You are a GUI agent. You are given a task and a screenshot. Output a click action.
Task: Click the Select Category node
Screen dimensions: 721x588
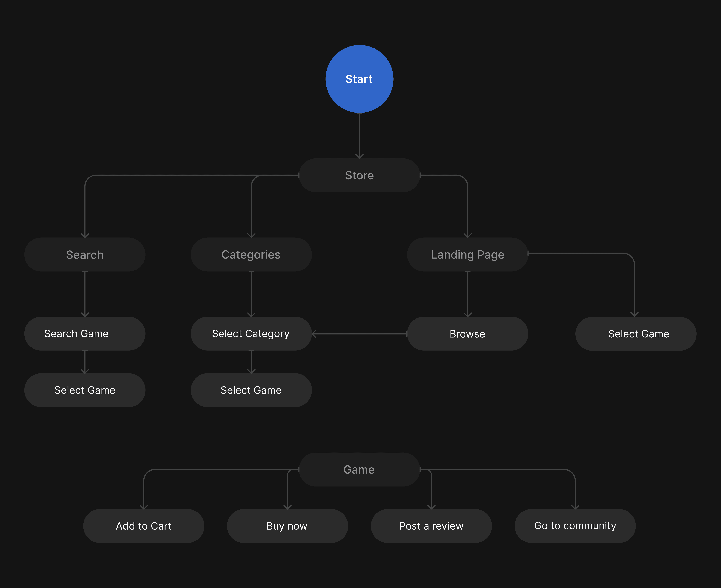251,334
